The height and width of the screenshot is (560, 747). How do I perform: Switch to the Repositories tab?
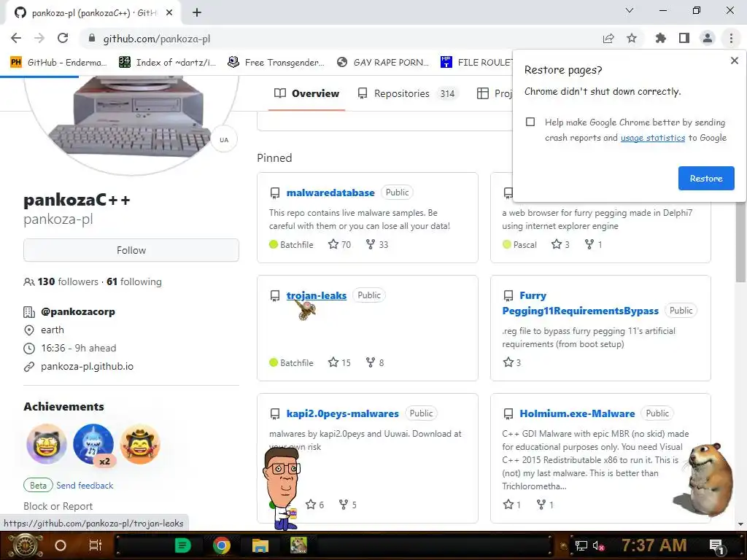tap(408, 93)
